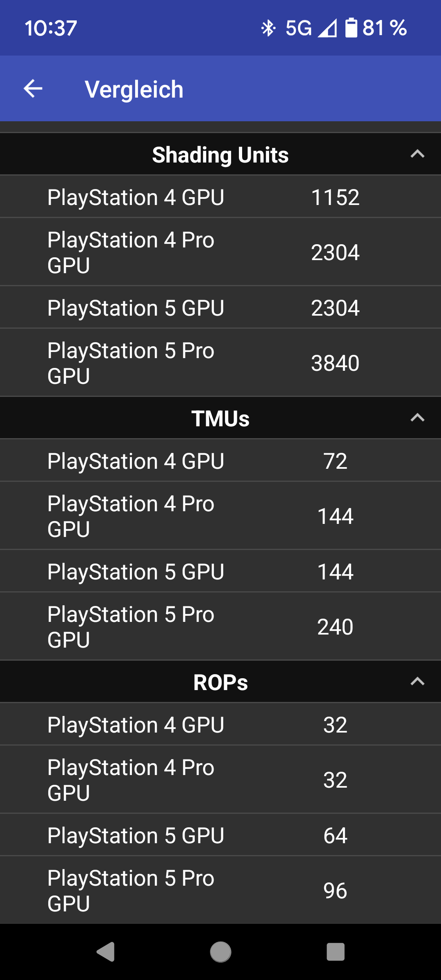Collapse the TMUs section chevron
This screenshot has width=441, height=980.
point(417,418)
